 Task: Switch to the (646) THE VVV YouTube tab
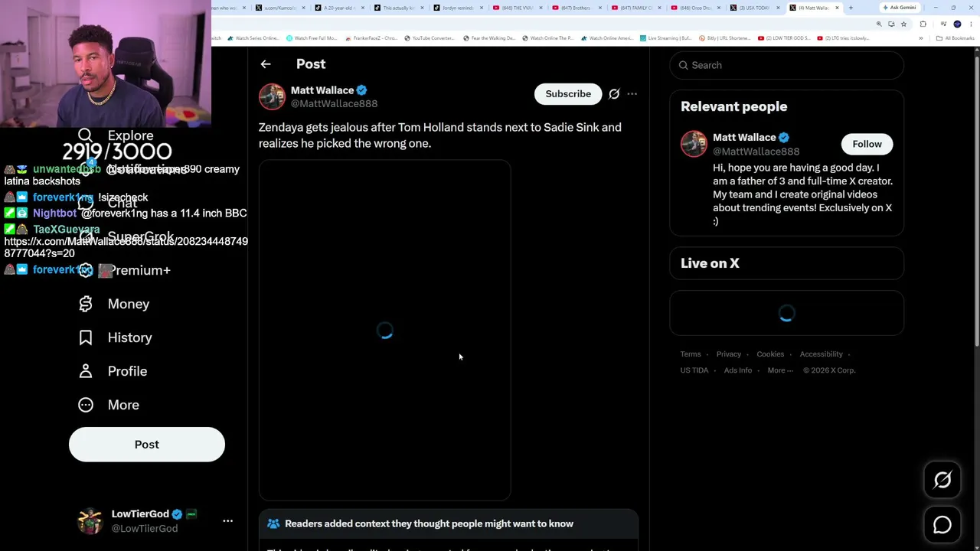point(516,8)
